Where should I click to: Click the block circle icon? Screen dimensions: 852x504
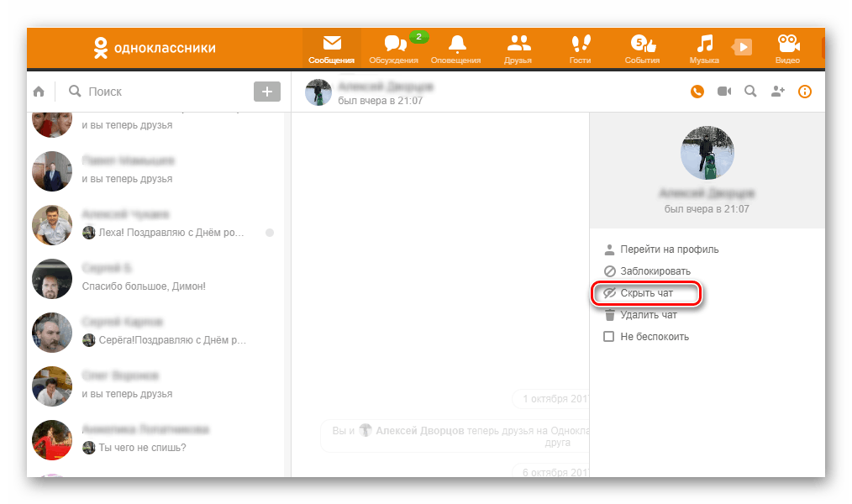tap(610, 271)
